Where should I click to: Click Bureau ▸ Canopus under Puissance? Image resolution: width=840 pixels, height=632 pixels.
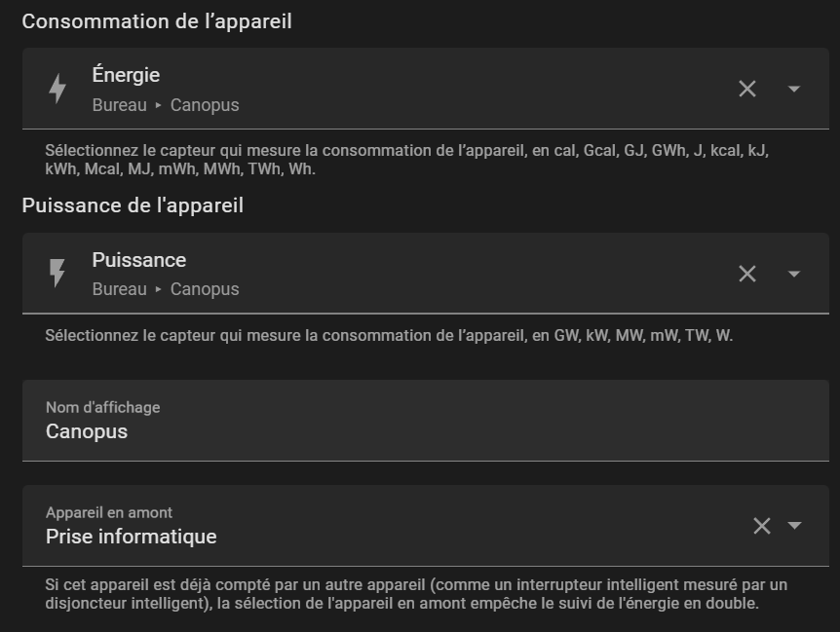(166, 289)
